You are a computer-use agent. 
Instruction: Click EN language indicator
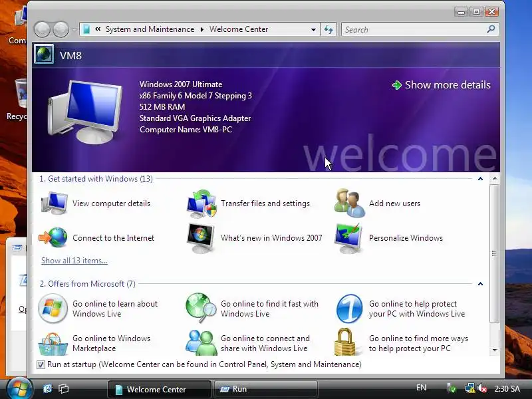point(421,388)
